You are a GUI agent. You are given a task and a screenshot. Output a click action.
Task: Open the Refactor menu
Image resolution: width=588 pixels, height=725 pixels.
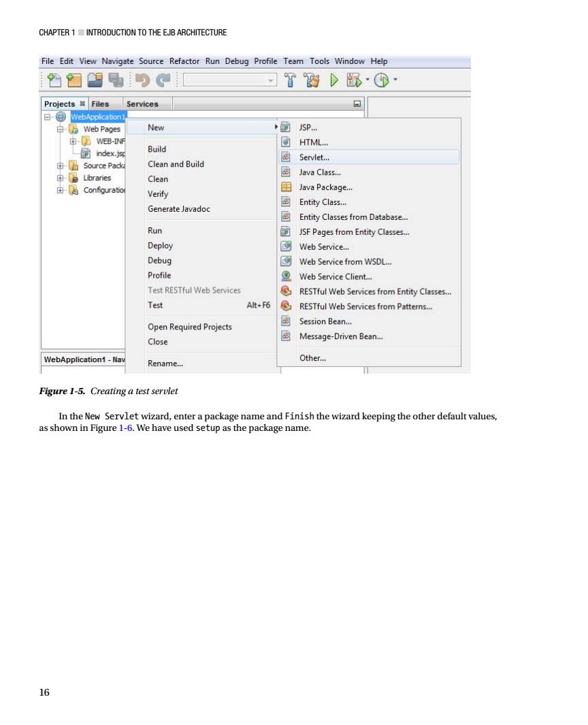coord(184,61)
